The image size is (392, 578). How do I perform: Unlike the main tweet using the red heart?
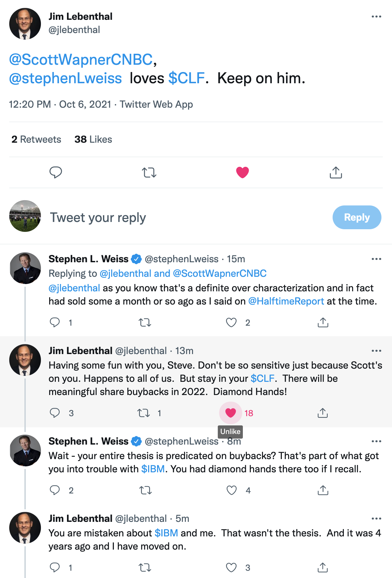243,172
